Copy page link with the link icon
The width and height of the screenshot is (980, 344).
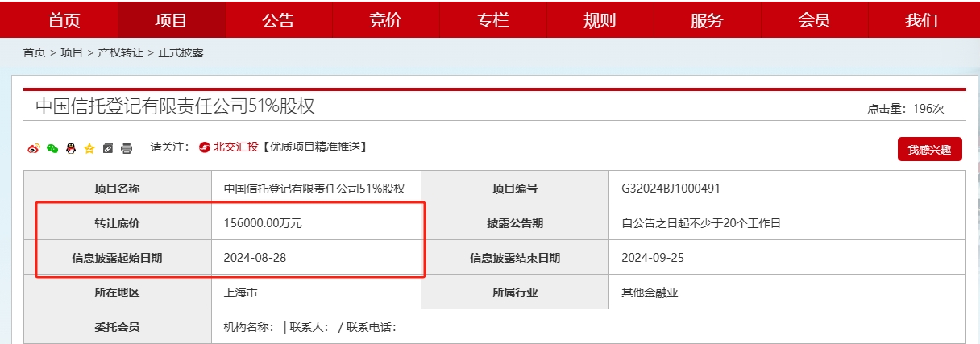pos(108,148)
